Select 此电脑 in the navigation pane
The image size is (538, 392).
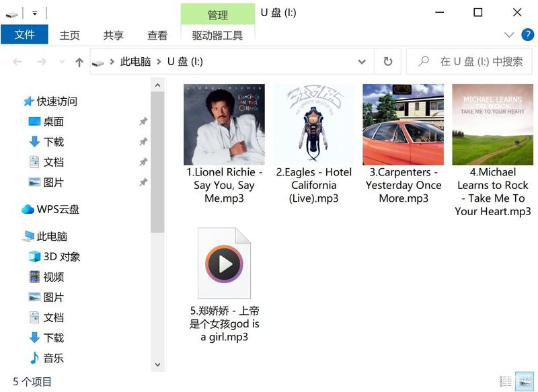pos(45,236)
